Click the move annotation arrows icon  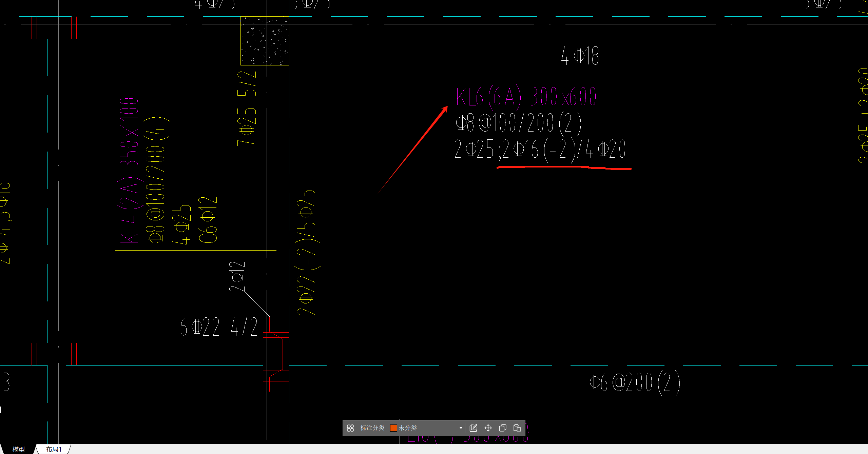pos(488,428)
